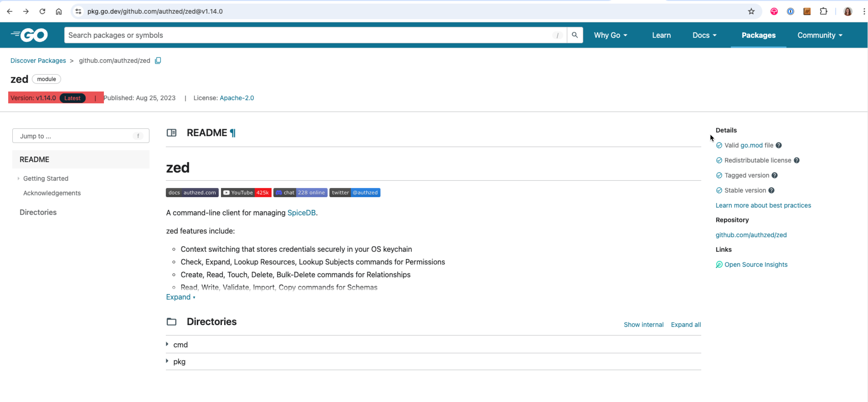Open the Learn menu item
This screenshot has height=402, width=868.
pyautogui.click(x=661, y=35)
